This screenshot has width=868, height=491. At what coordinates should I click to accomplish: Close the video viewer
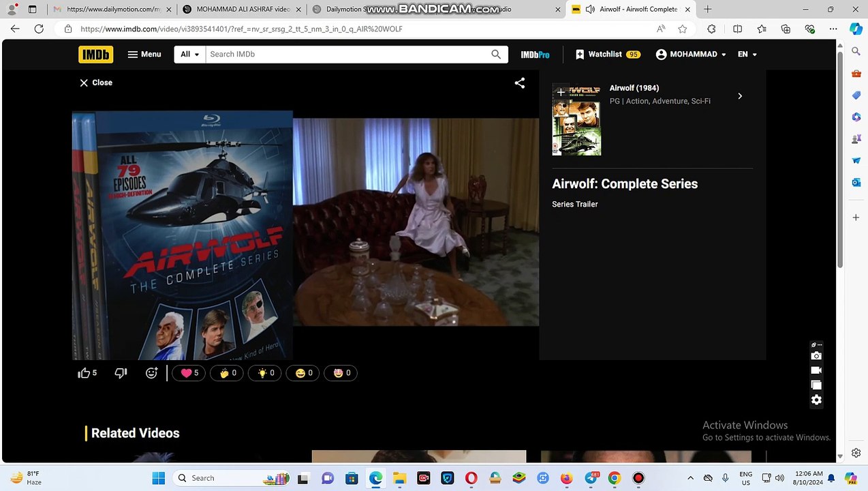(x=95, y=83)
